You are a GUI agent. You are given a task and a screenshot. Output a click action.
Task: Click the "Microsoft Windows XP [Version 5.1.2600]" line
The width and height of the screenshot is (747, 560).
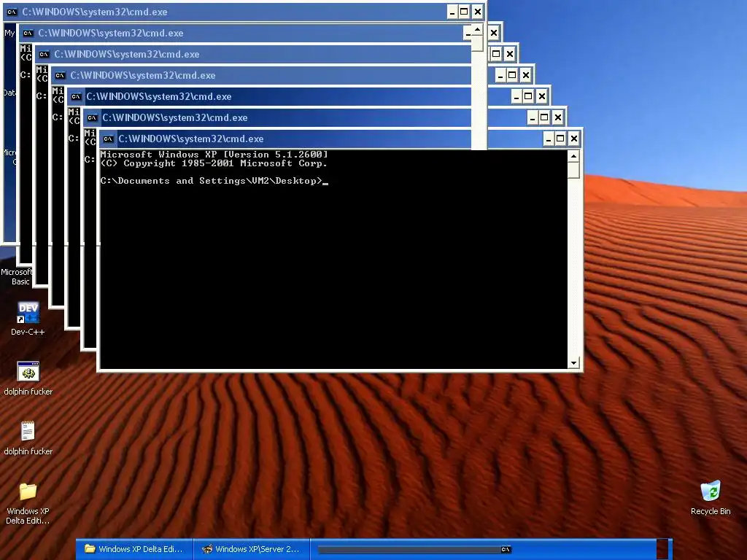coord(214,155)
